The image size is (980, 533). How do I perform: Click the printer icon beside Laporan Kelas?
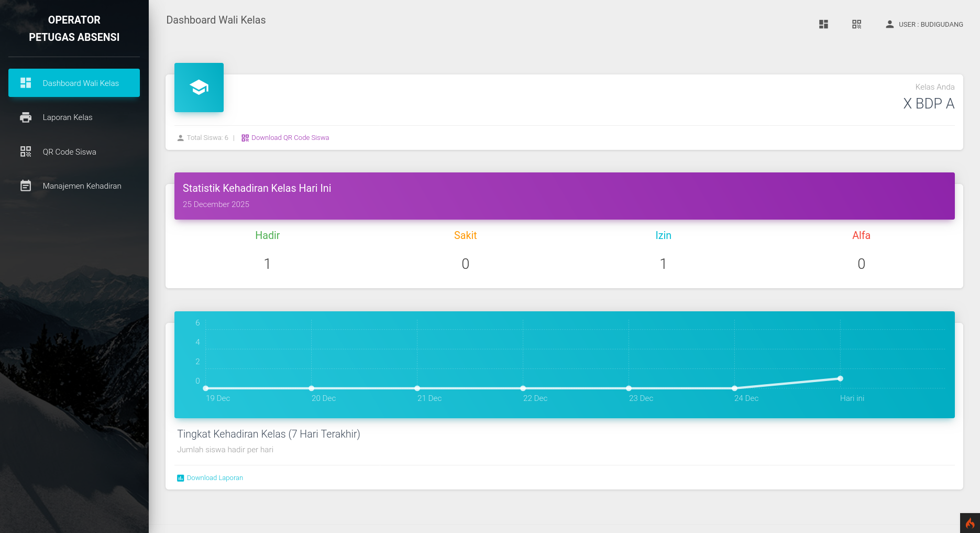click(x=26, y=117)
